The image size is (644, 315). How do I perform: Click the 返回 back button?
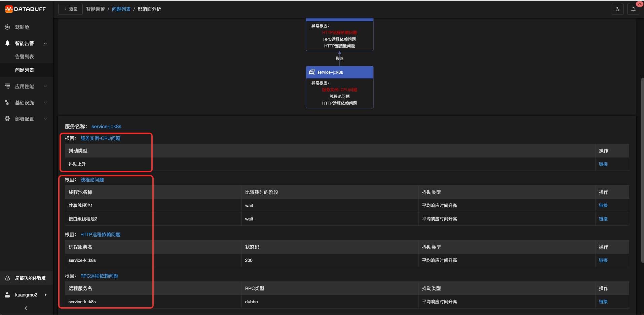(70, 9)
